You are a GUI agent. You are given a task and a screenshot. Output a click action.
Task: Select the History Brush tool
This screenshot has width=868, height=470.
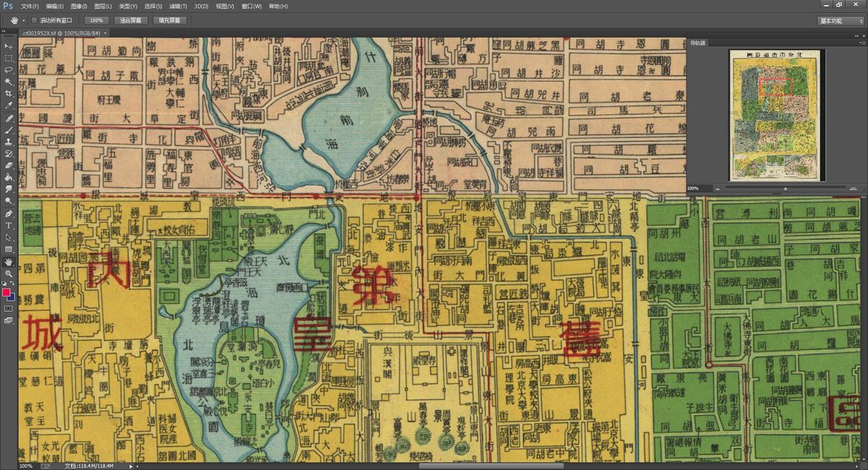coord(9,153)
